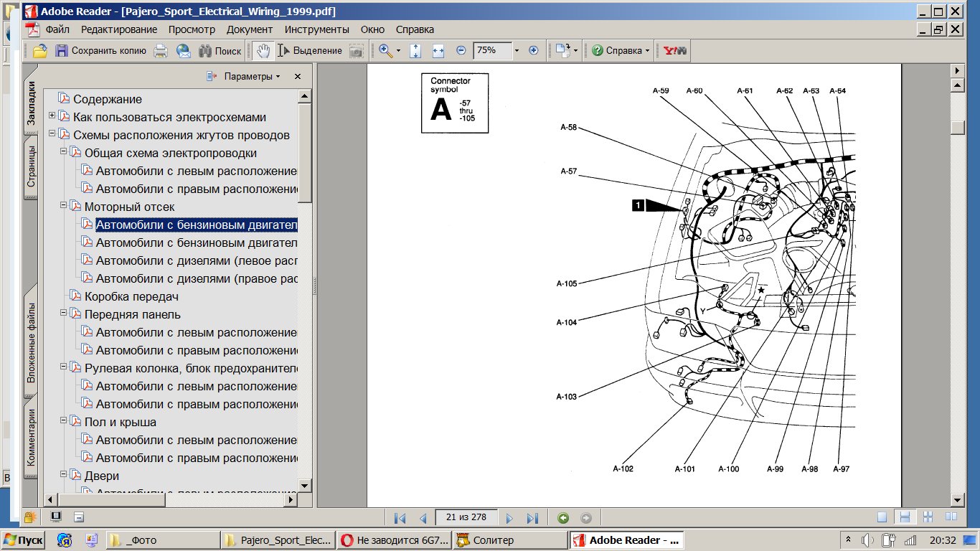Collapse the 'Моторный отсек' bookmark
This screenshot has width=980, height=551.
tap(63, 207)
